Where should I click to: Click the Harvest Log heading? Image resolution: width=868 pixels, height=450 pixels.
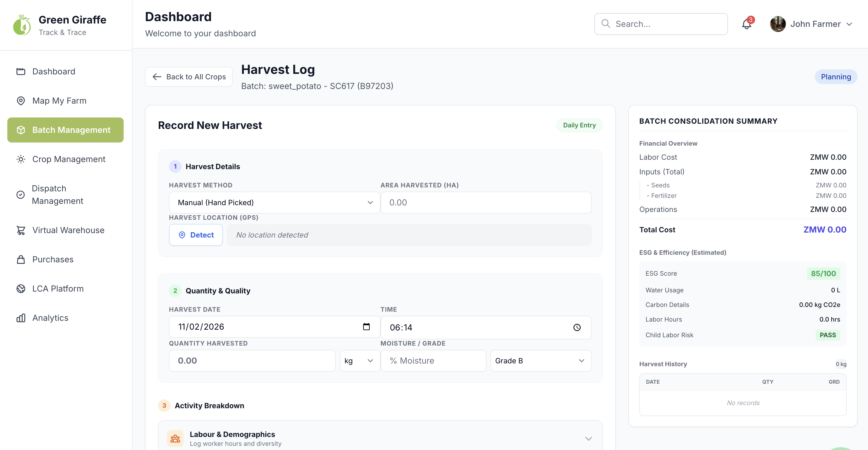pyautogui.click(x=278, y=69)
